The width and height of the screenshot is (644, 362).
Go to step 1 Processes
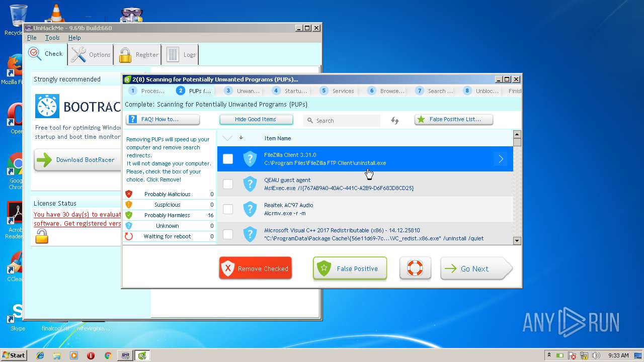[146, 91]
